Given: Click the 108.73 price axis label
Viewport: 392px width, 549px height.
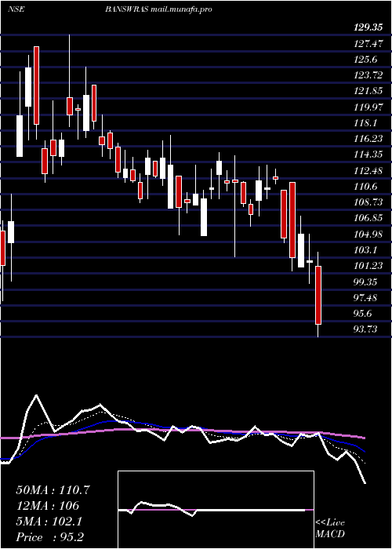Looking at the screenshot, I should coord(368,202).
